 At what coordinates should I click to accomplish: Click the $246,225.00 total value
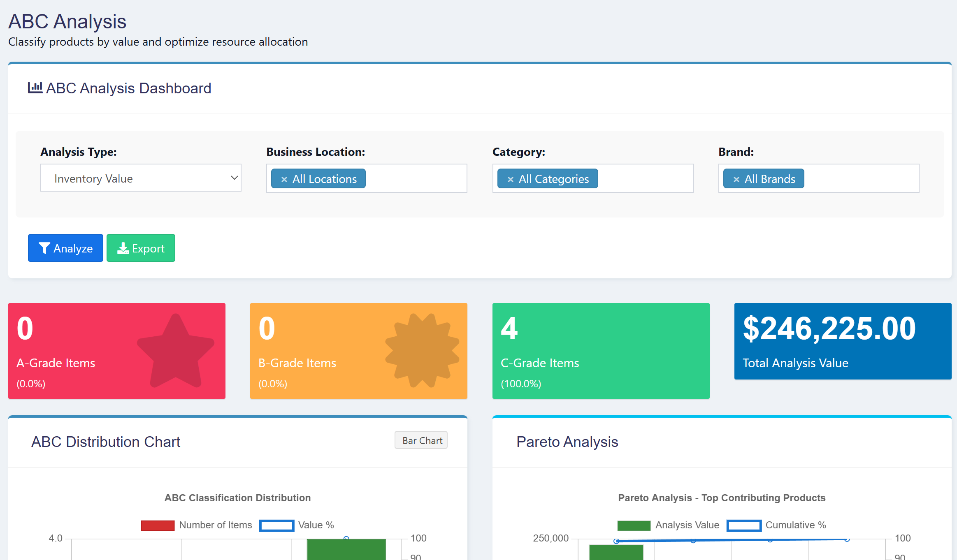829,328
